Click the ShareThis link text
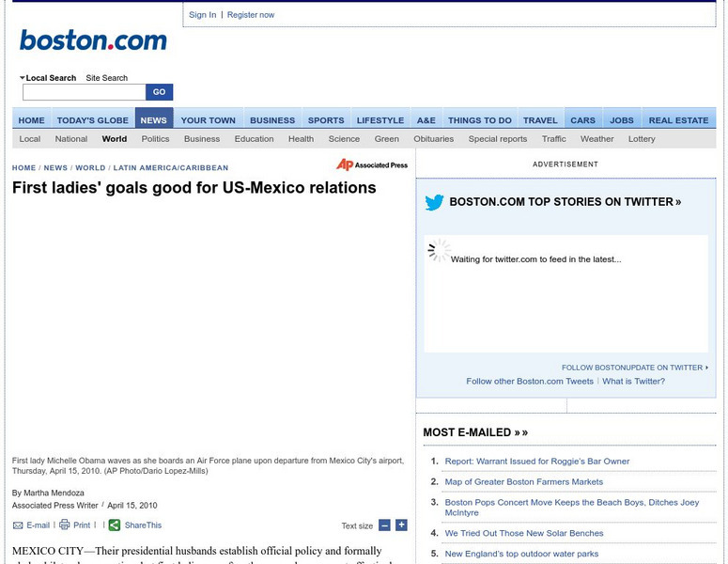728x564 pixels. [x=143, y=525]
